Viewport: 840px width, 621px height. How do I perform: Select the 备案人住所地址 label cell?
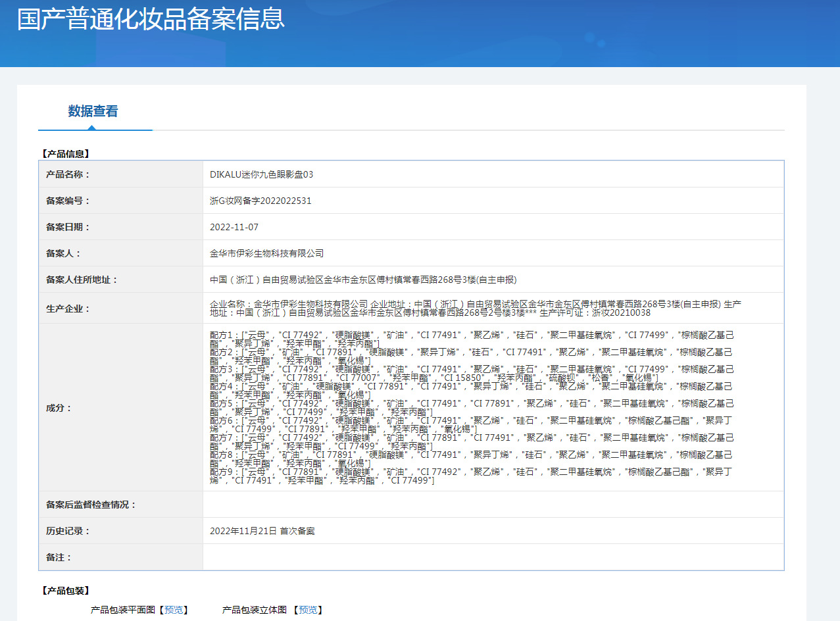(121, 280)
